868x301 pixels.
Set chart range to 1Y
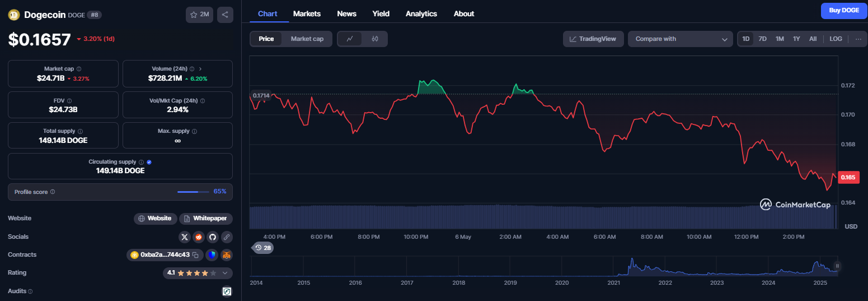pyautogui.click(x=796, y=39)
